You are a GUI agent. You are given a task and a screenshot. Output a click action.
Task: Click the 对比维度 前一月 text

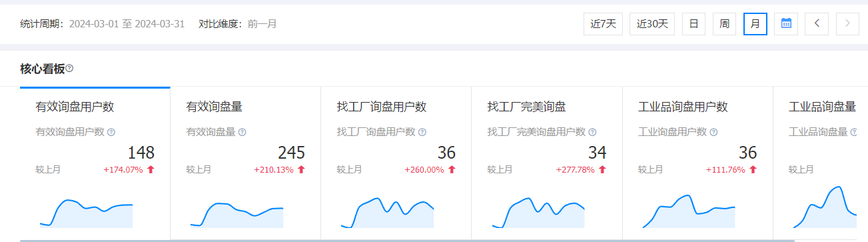pyautogui.click(x=238, y=24)
